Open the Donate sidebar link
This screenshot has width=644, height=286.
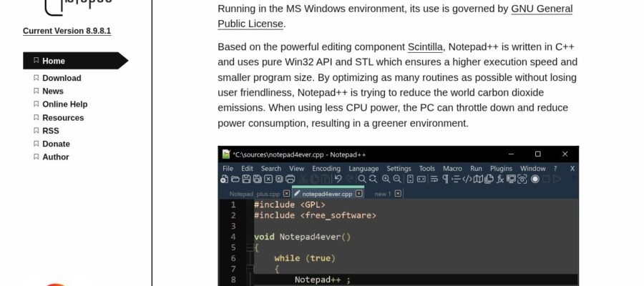click(x=56, y=144)
